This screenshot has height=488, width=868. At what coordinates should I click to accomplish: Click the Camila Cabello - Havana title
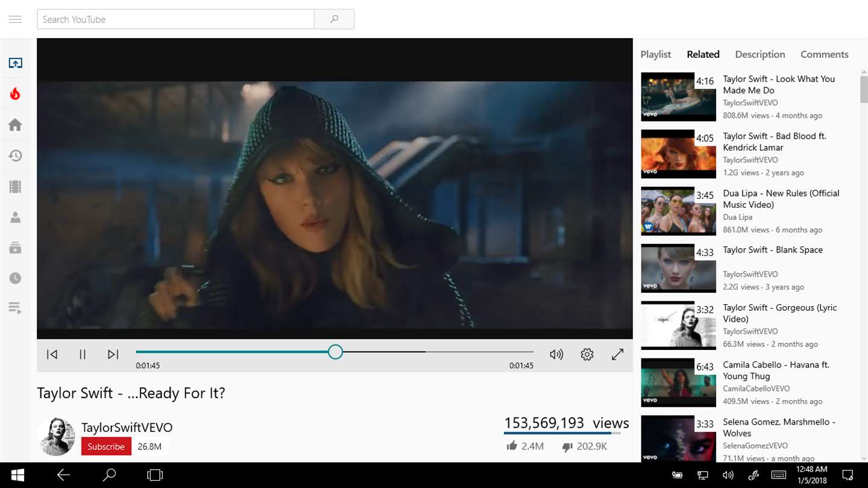(776, 371)
